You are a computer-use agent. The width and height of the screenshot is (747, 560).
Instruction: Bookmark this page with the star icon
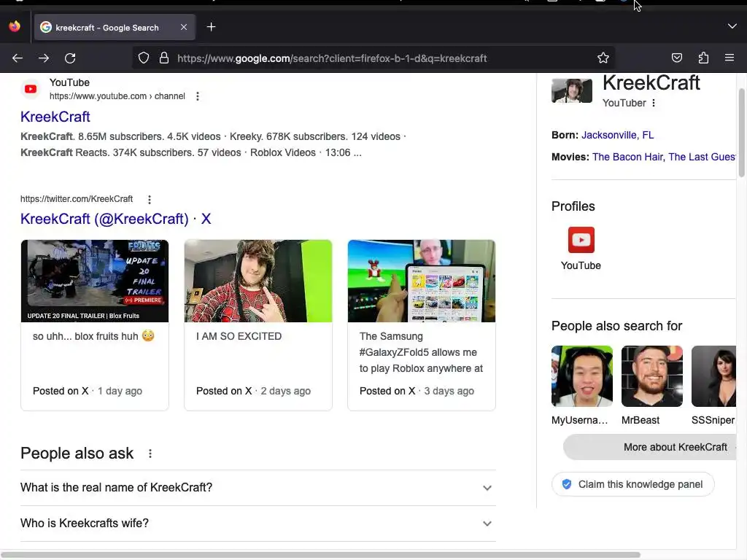tap(603, 58)
